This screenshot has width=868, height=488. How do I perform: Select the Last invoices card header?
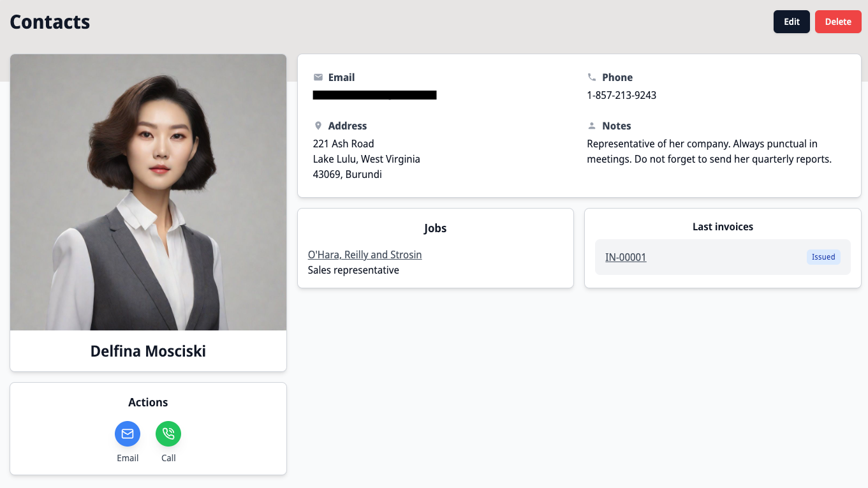(723, 226)
